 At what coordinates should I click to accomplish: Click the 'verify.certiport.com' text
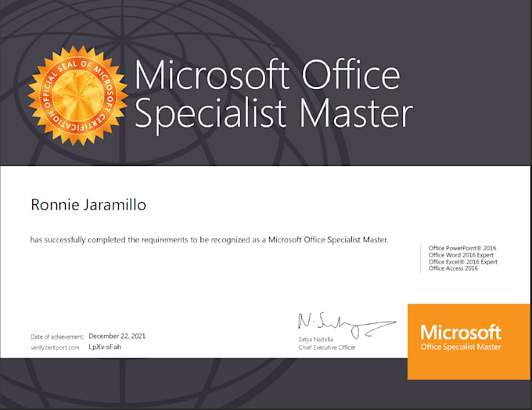point(55,347)
